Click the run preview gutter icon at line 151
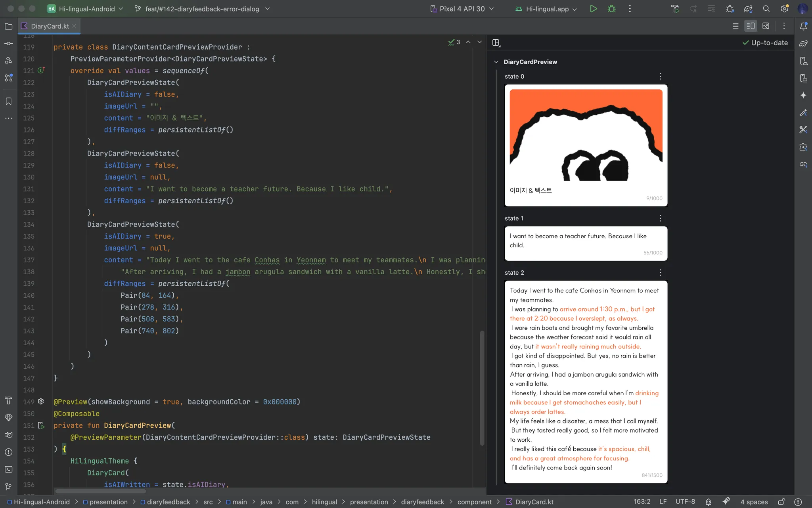This screenshot has height=508, width=812. click(x=41, y=425)
